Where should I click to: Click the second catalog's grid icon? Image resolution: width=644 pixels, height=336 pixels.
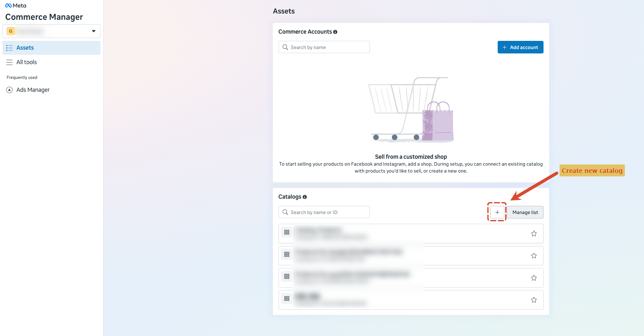[287, 254]
